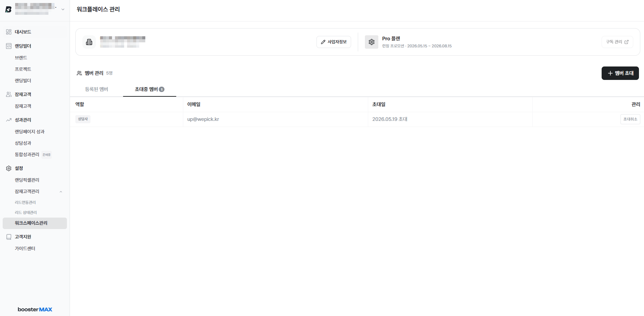Screen dimensions: 644x316
Task: Open the 고객지원 section header
Action: click(23, 237)
